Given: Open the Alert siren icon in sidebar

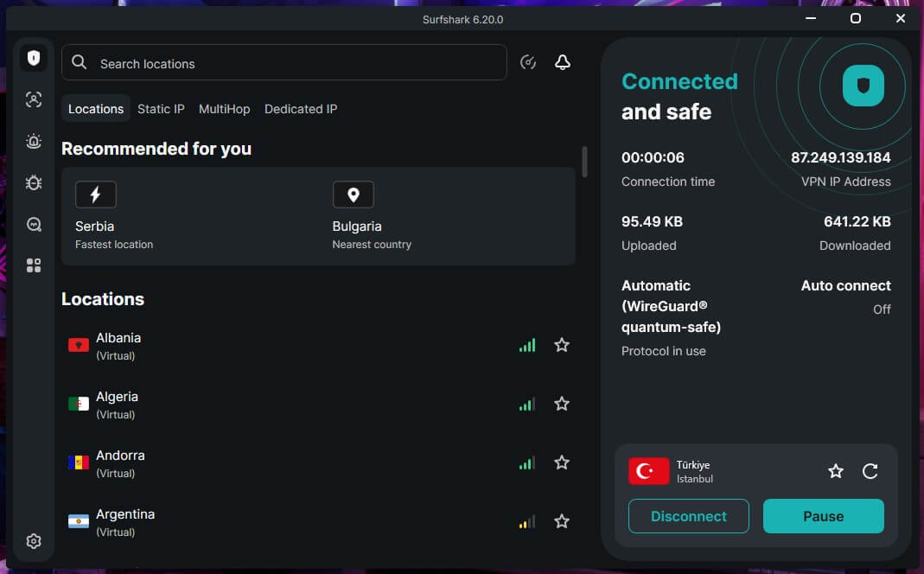Looking at the screenshot, I should click(34, 142).
